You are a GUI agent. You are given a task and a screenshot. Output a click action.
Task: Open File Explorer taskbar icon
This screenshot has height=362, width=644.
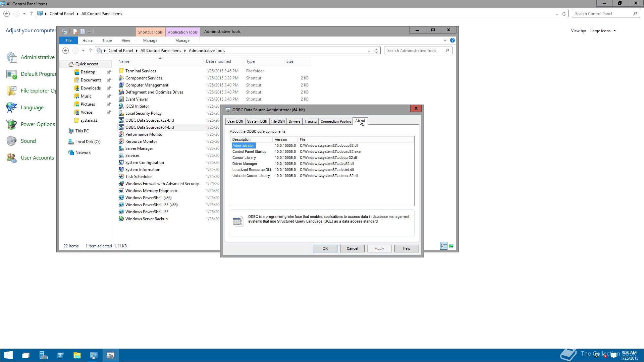pyautogui.click(x=77, y=355)
